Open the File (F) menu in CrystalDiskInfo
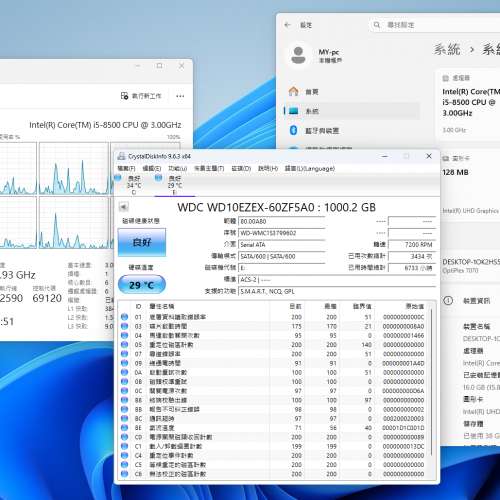Viewport: 500px width, 500px height. click(126, 168)
